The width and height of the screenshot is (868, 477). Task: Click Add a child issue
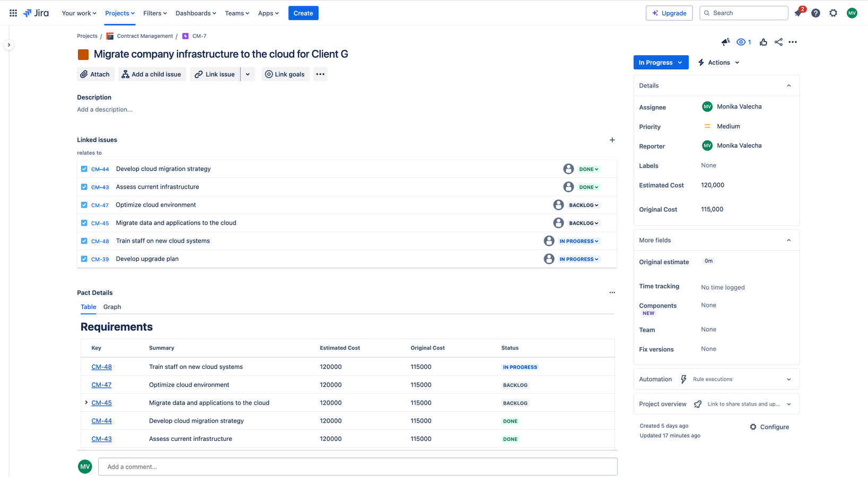(152, 74)
